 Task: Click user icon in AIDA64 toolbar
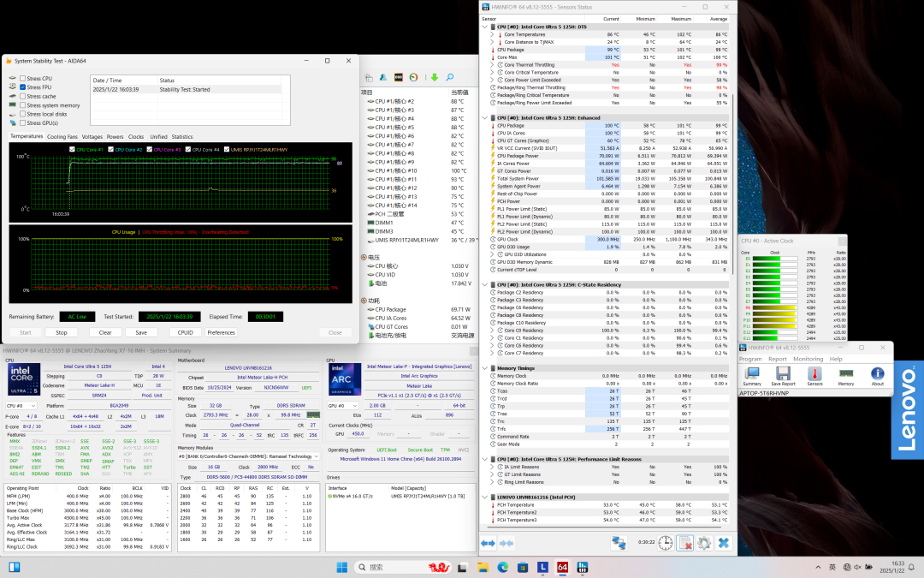[x=383, y=77]
